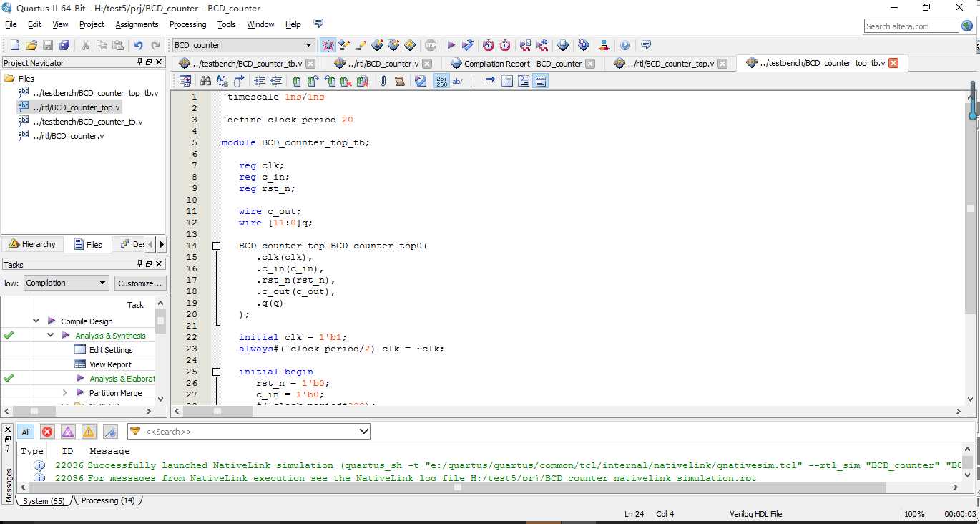Click the Programmer icon in the toolbar
The width and height of the screenshot is (980, 524).
pyautogui.click(x=584, y=45)
